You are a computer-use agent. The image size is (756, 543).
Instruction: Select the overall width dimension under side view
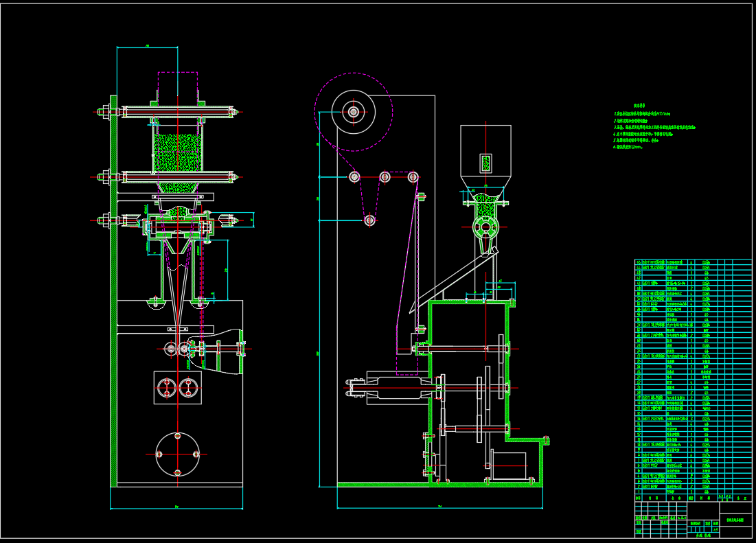coord(439,509)
